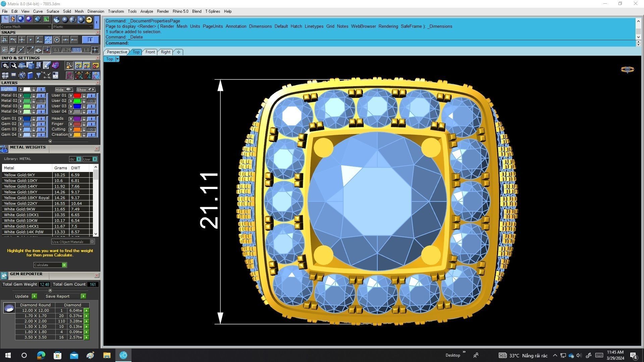Screen dimensions: 644x362
Task: Click the small ring thumbnail in viewport corner
Action: pos(627,70)
